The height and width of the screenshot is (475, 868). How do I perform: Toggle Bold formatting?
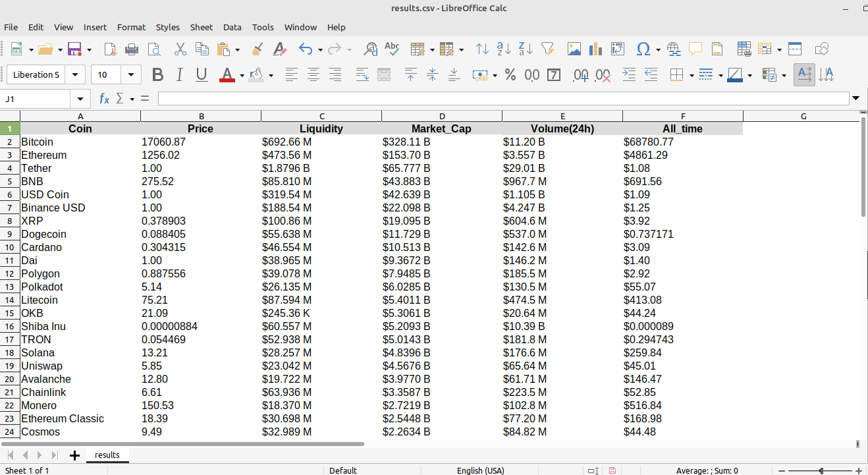pos(157,74)
